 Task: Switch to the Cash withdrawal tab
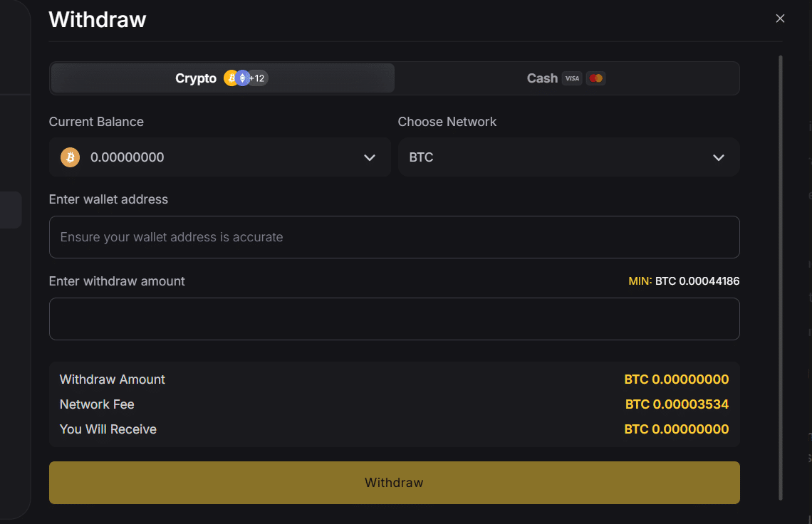tap(566, 78)
